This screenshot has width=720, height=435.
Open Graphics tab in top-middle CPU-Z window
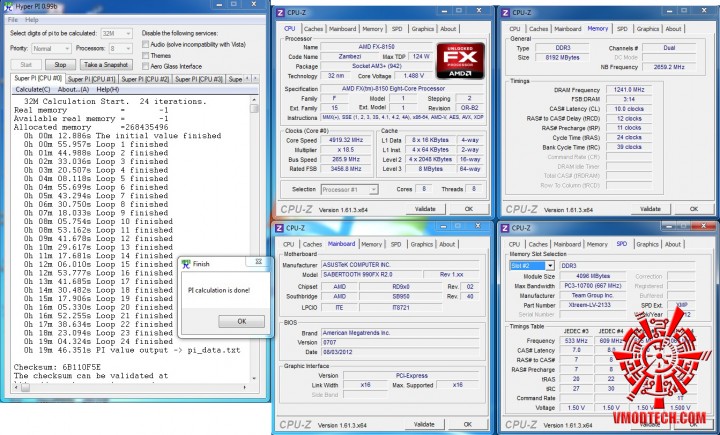422,28
